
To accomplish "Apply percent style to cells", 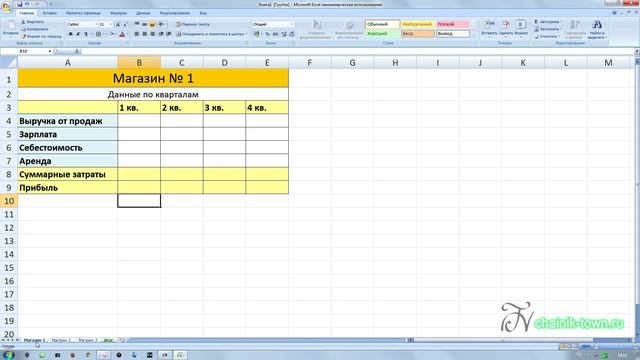I will click(267, 34).
